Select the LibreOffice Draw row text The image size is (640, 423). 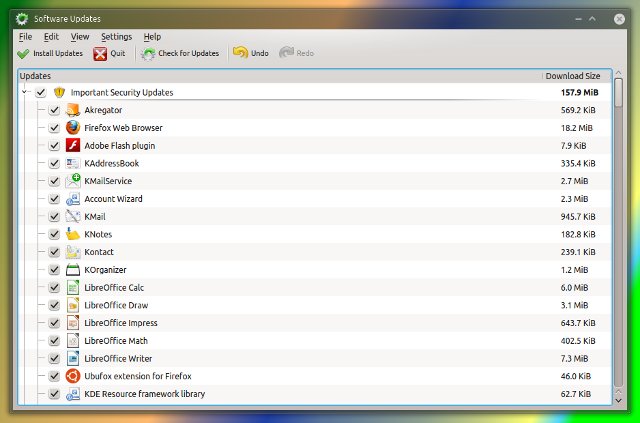tap(116, 305)
